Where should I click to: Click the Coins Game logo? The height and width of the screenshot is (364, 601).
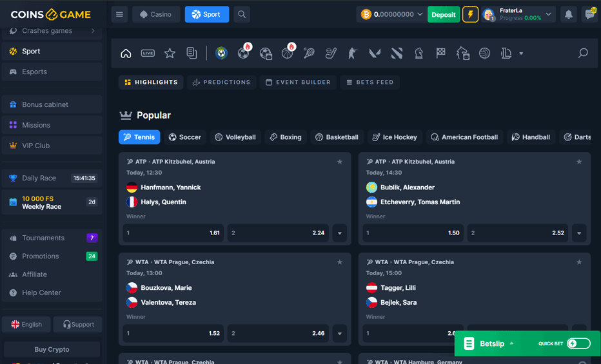point(50,15)
